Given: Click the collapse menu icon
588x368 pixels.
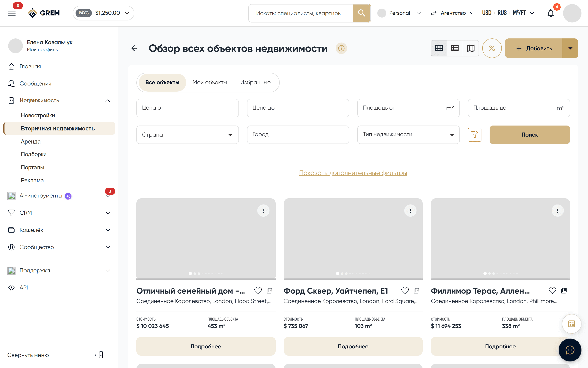Looking at the screenshot, I should click(99, 355).
